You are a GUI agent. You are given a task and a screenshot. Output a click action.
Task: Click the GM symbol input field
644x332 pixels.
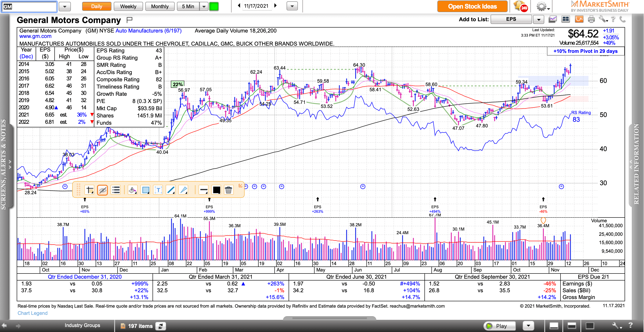pyautogui.click(x=29, y=7)
